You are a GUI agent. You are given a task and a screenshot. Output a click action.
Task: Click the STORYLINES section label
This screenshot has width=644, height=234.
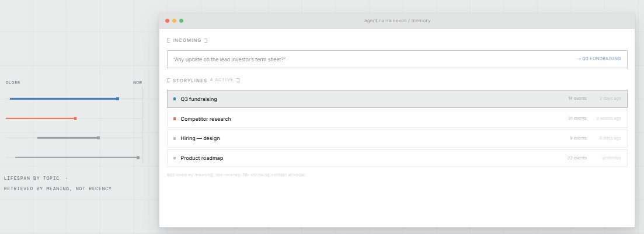coord(190,81)
